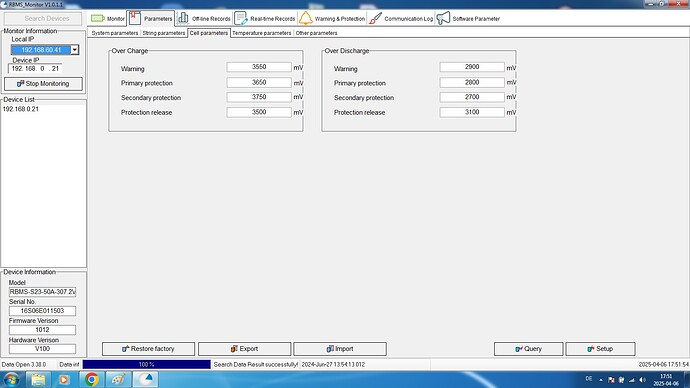
Task: Expand the Local IP dropdown
Action: 75,50
